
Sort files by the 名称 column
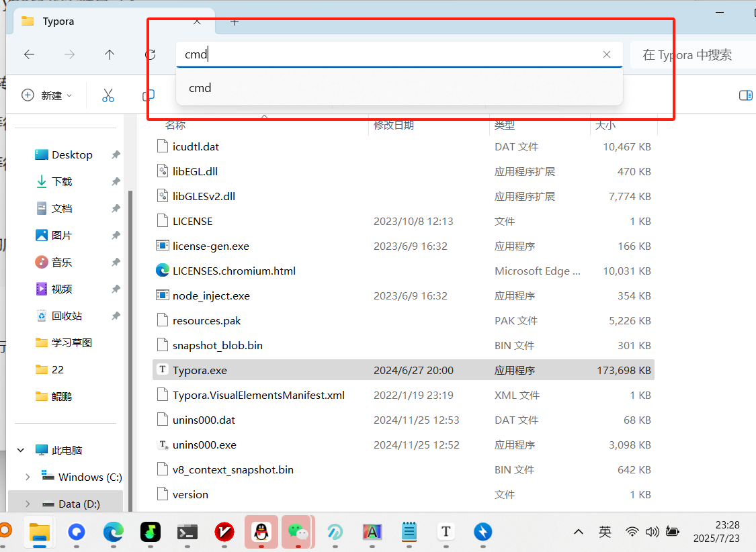(x=175, y=125)
